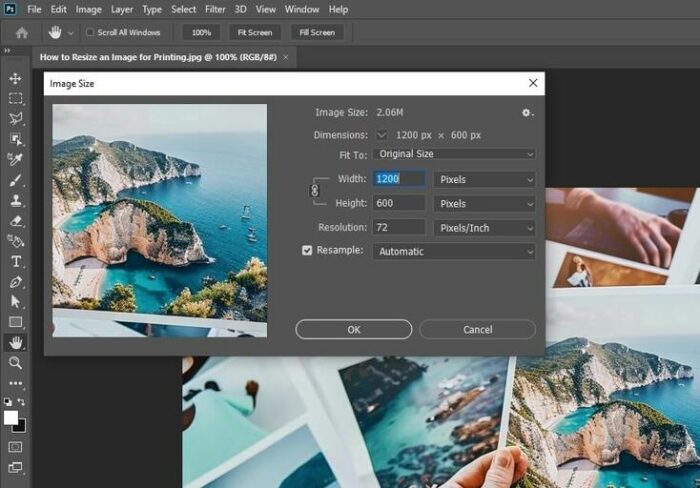Select the Object Selection tool
This screenshot has width=700, height=488.
click(15, 139)
